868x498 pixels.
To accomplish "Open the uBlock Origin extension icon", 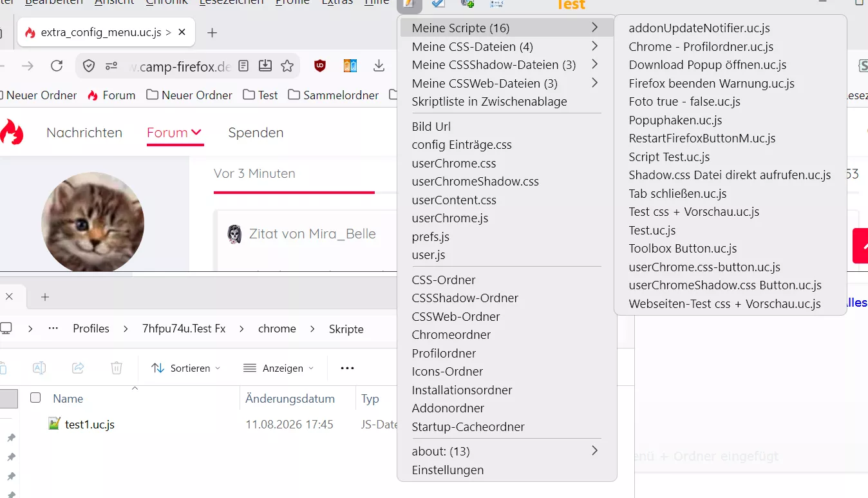I will (x=320, y=66).
